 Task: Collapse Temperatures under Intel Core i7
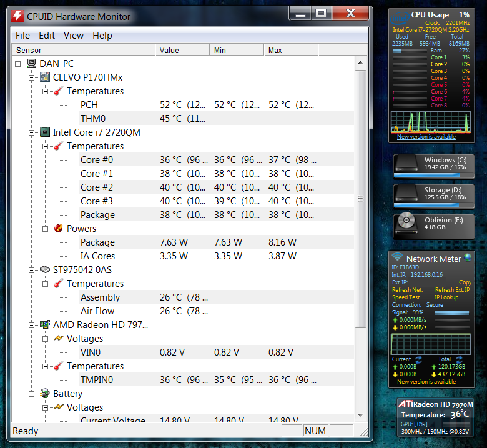[x=45, y=146]
